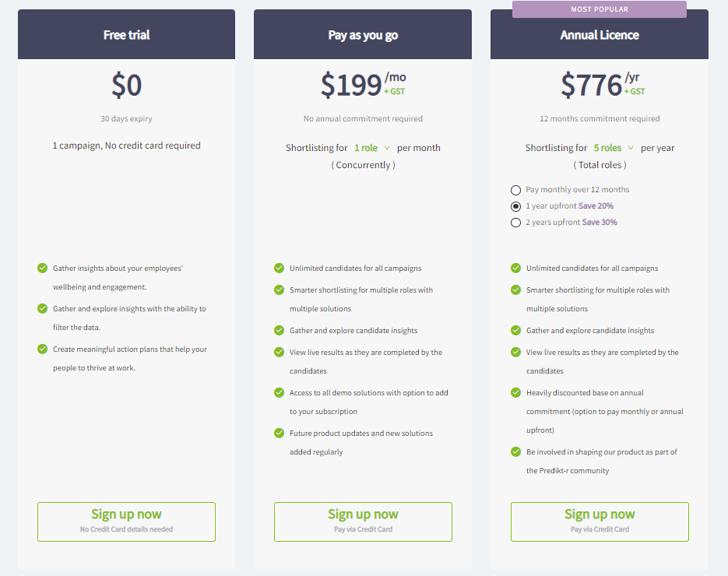
Task: Click checkmark beside 'Future product updates' feature
Action: [x=280, y=434]
